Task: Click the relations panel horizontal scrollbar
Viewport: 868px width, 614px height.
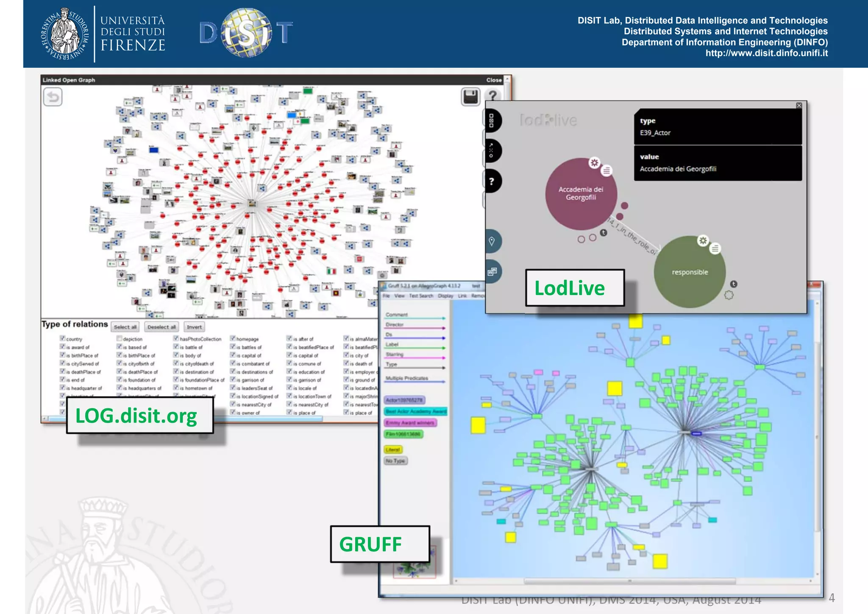Action: pos(186,419)
